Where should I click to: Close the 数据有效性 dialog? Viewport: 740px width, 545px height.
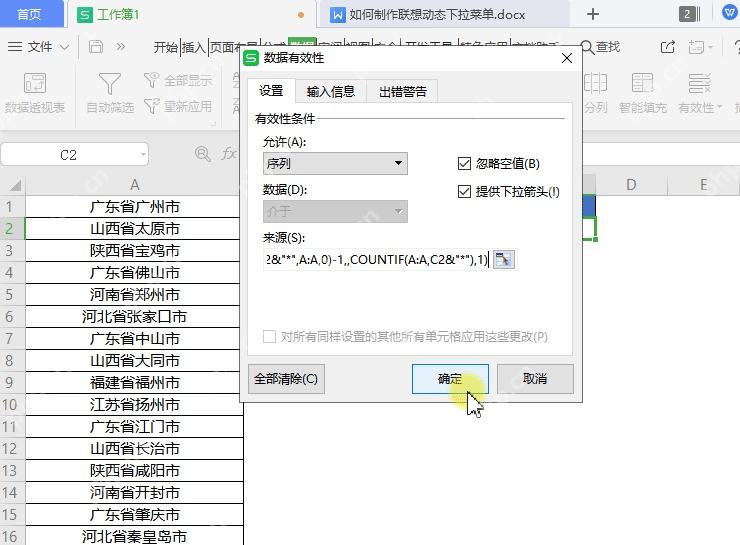[567, 58]
